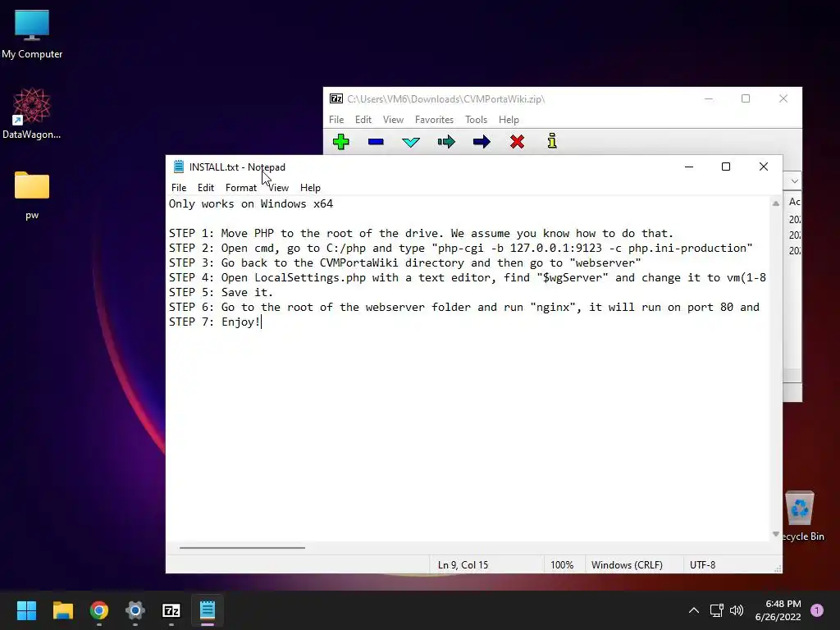Image resolution: width=840 pixels, height=630 pixels.
Task: Click the Notepad icon in INSTALL.txt title bar
Action: pyautogui.click(x=178, y=167)
